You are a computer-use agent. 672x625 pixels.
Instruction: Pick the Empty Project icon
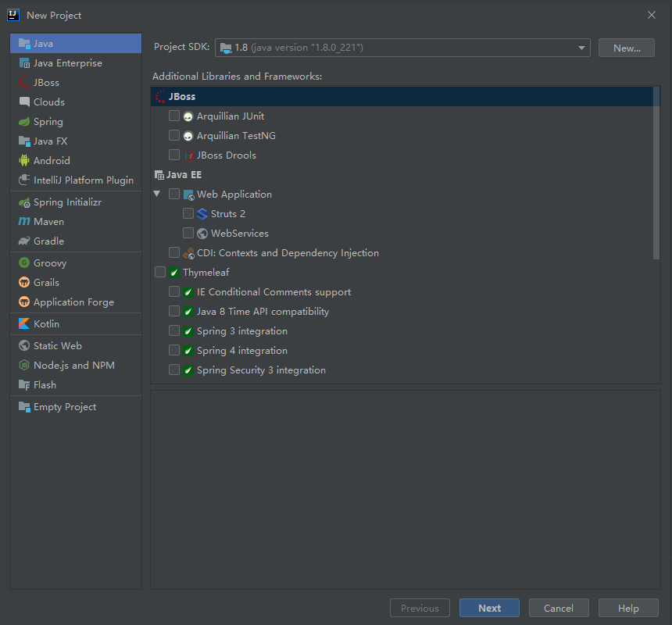tap(24, 407)
